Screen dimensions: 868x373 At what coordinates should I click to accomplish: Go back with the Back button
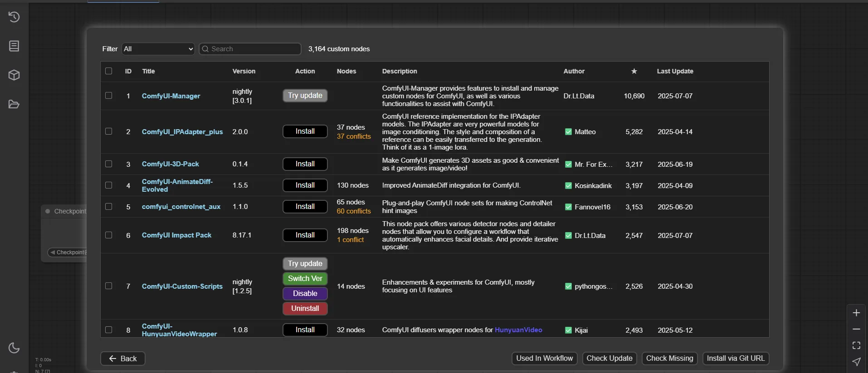pos(123,358)
